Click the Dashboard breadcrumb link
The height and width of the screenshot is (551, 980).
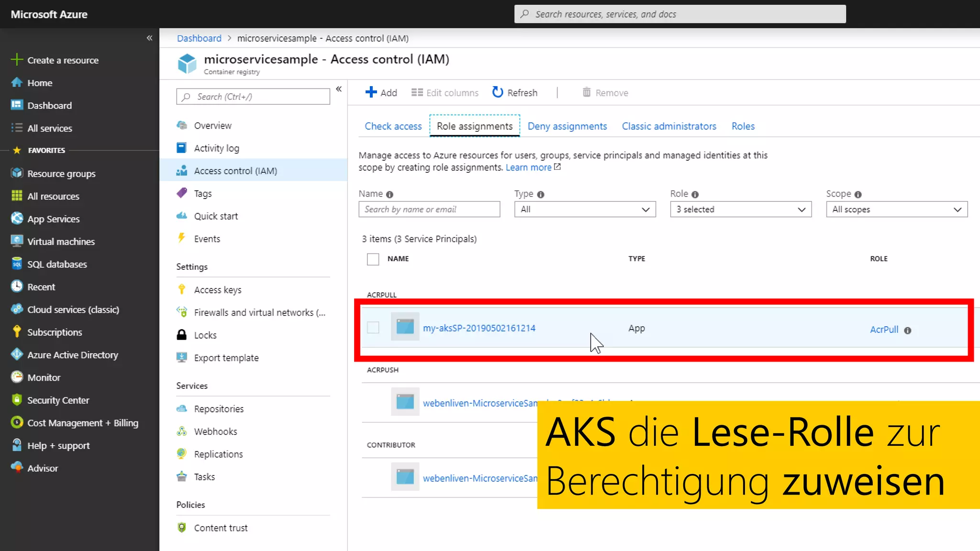(x=199, y=38)
